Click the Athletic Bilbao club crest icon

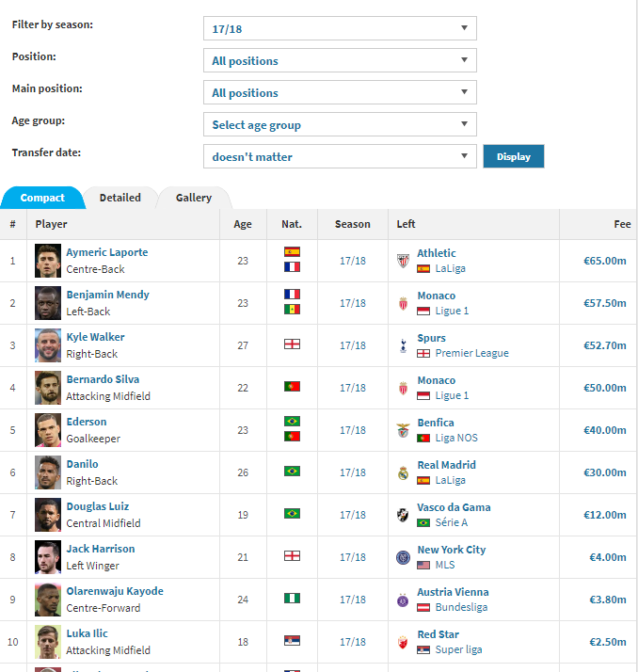click(403, 261)
